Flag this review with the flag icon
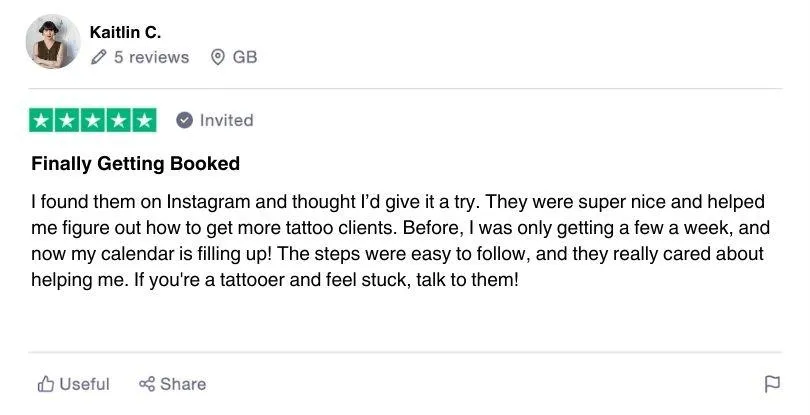 pyautogui.click(x=772, y=384)
